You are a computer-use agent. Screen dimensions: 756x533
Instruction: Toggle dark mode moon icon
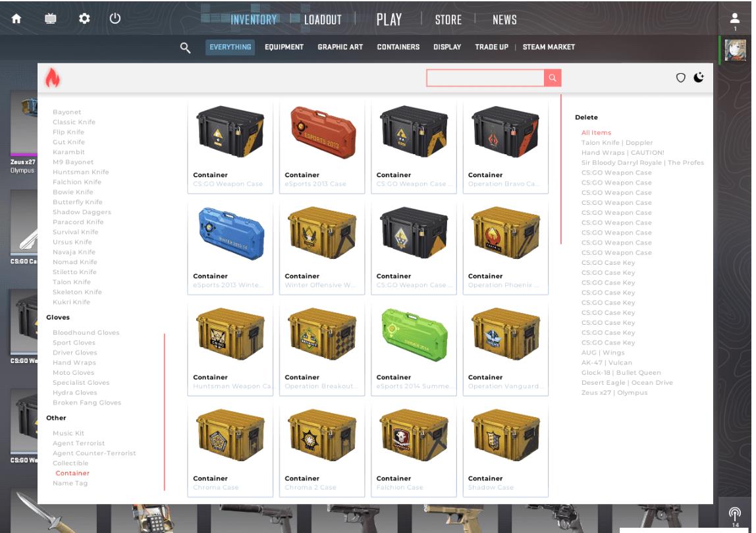coord(699,77)
